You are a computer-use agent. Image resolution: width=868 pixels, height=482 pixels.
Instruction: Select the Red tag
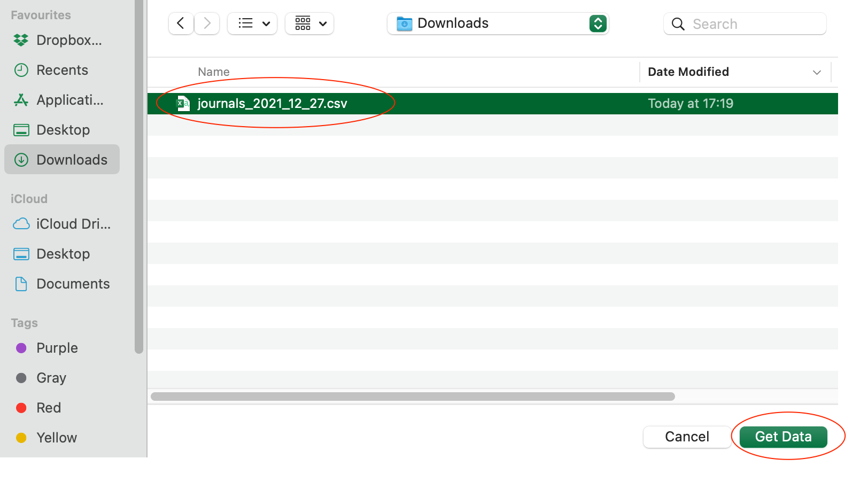48,408
